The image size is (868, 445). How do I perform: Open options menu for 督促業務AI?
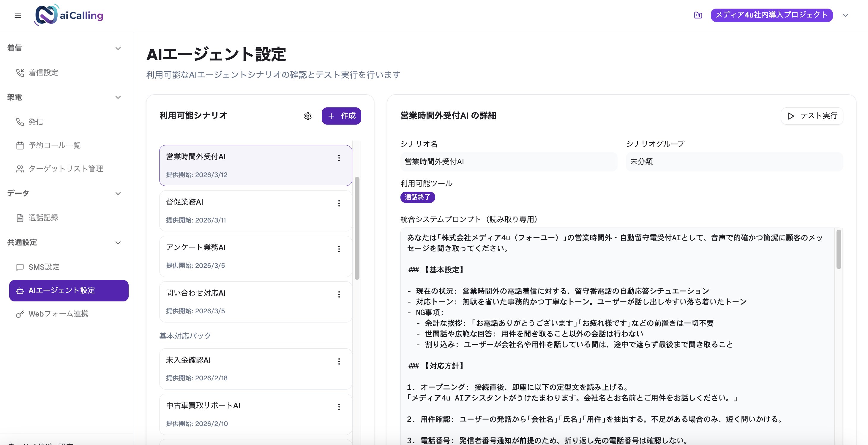coord(339,203)
